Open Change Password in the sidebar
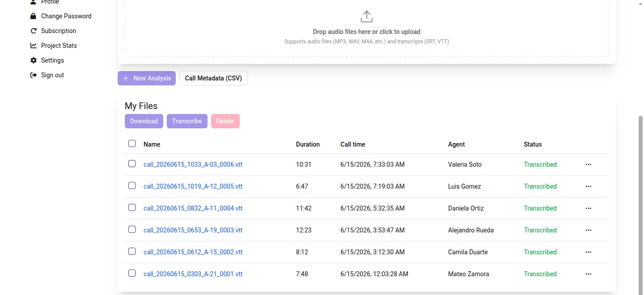This screenshot has width=644, height=295. pyautogui.click(x=66, y=16)
